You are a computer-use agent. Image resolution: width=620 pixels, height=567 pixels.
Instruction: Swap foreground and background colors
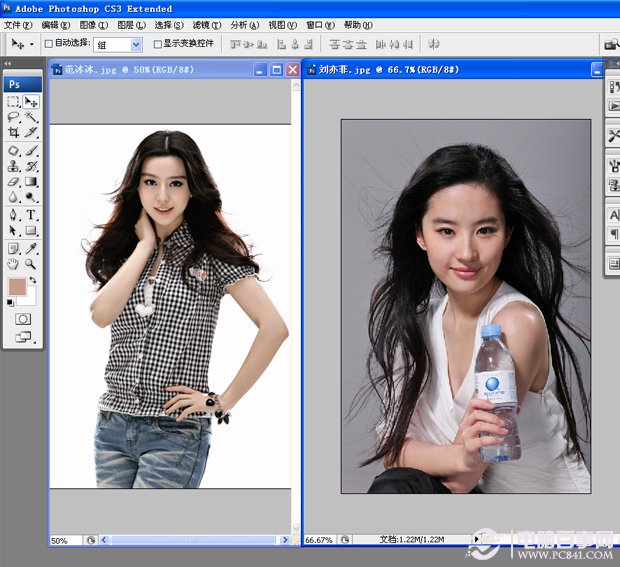33,280
